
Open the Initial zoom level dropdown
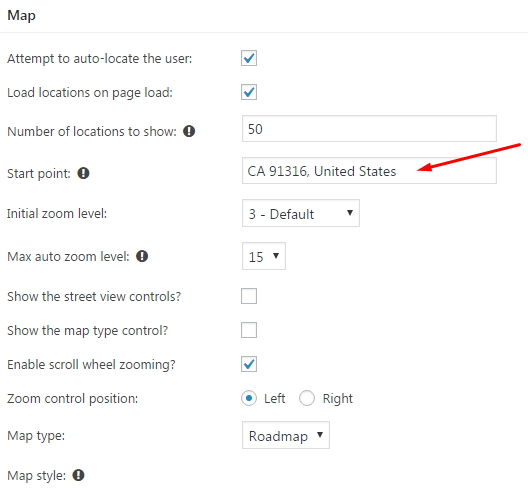click(x=301, y=213)
